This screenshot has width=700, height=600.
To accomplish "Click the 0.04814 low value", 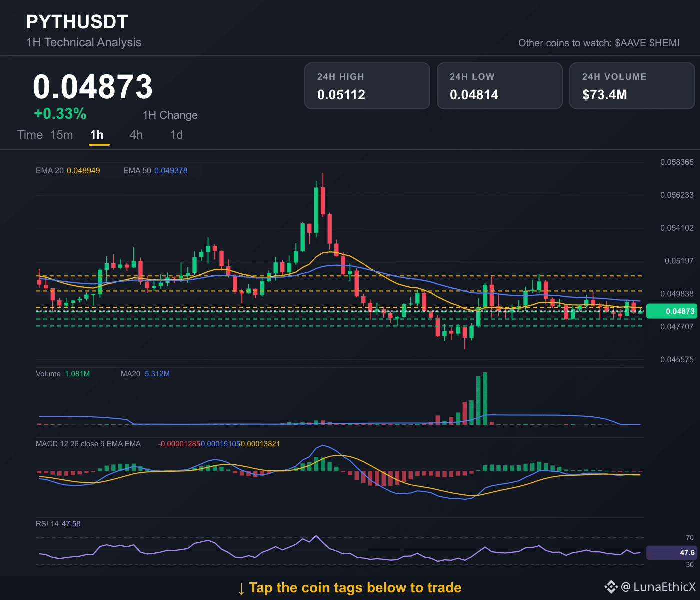I will [x=474, y=95].
